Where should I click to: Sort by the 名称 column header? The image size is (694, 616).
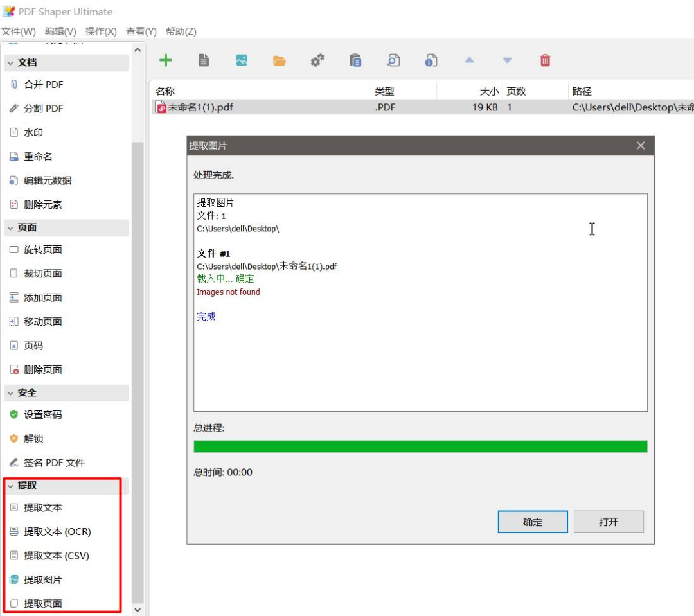coord(261,91)
